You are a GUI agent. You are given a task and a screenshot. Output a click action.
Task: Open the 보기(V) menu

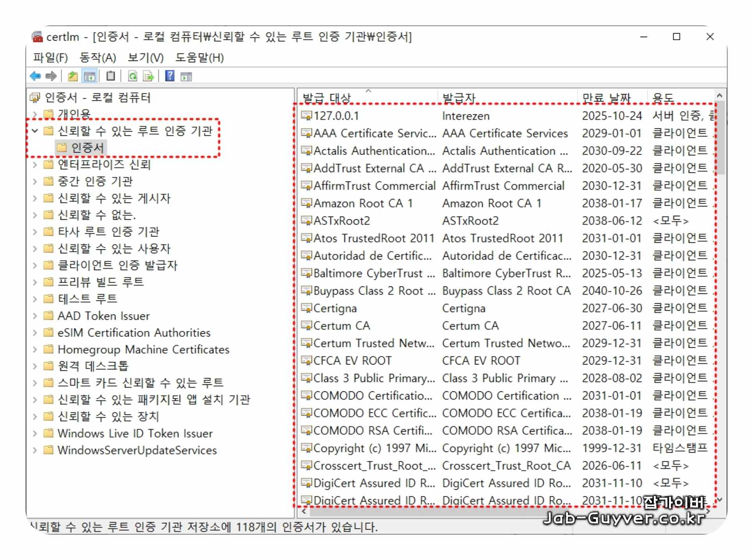pyautogui.click(x=146, y=58)
